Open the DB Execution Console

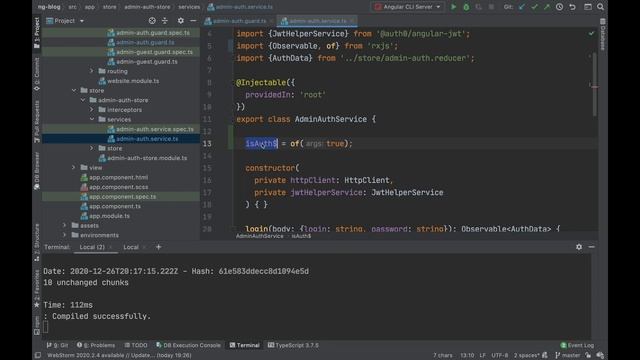pos(188,345)
